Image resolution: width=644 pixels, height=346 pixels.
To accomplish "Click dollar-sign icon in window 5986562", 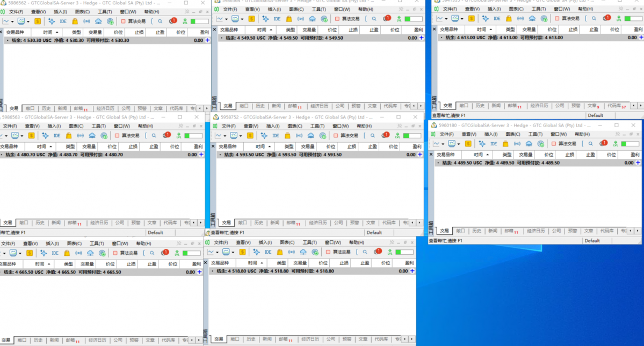I will (38, 21).
